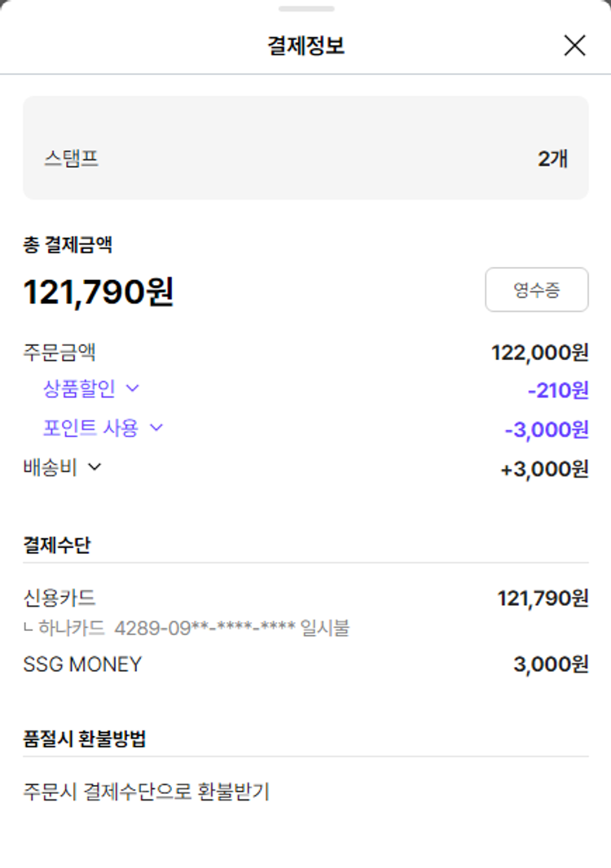Click the -3,000원 point usage amount
Viewport: 611px width, 868px height.
click(546, 429)
